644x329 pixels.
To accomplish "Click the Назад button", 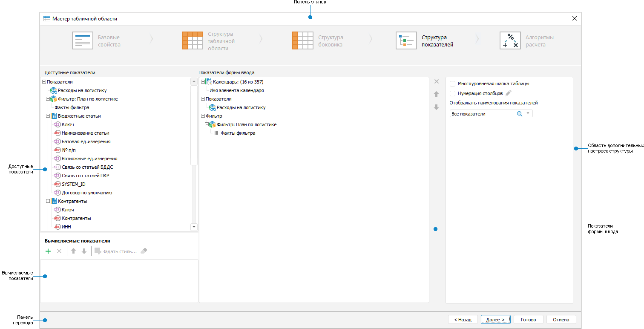I will (x=463, y=320).
